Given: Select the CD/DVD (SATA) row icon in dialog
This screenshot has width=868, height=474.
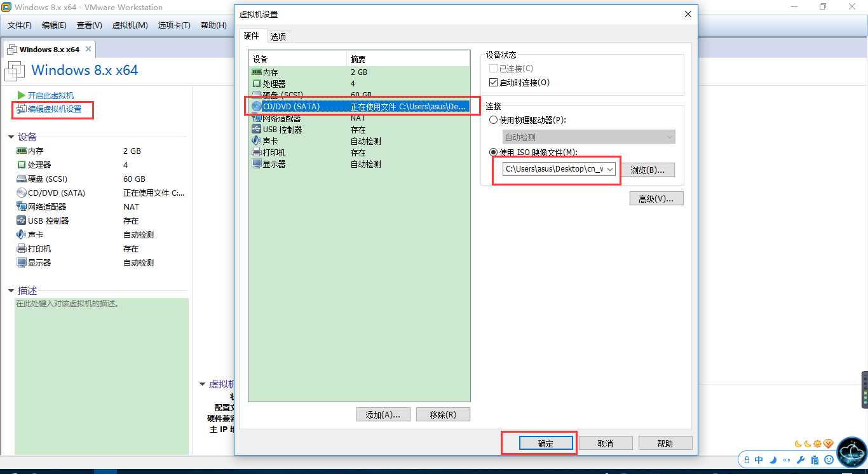Looking at the screenshot, I should tap(257, 107).
